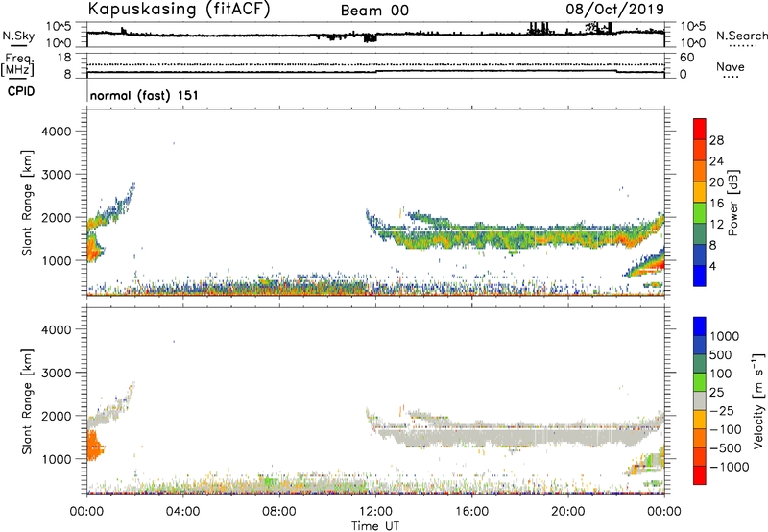Click the 3000 km tick of Power panel
768x532 pixels.
click(x=57, y=175)
